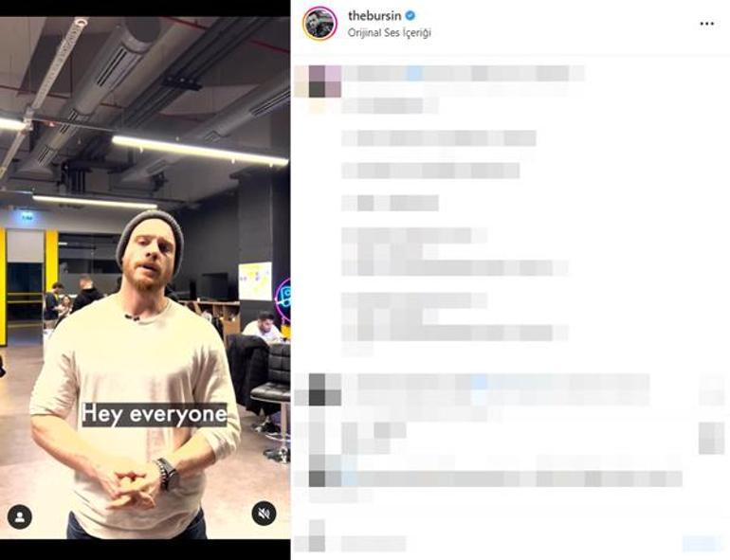This screenshot has height=560, width=730.
Task: Pause the video by clicking the man
Action: pyautogui.click(x=135, y=372)
